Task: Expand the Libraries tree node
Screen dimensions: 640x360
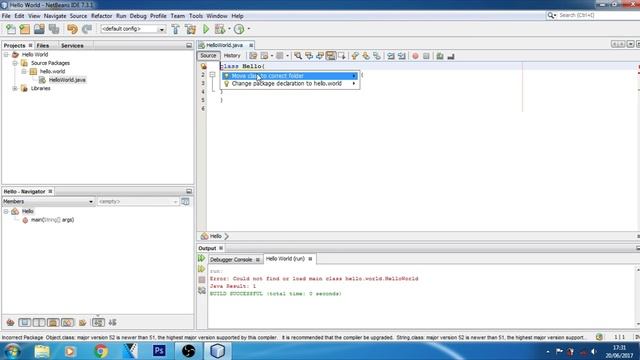Action: [x=15, y=88]
